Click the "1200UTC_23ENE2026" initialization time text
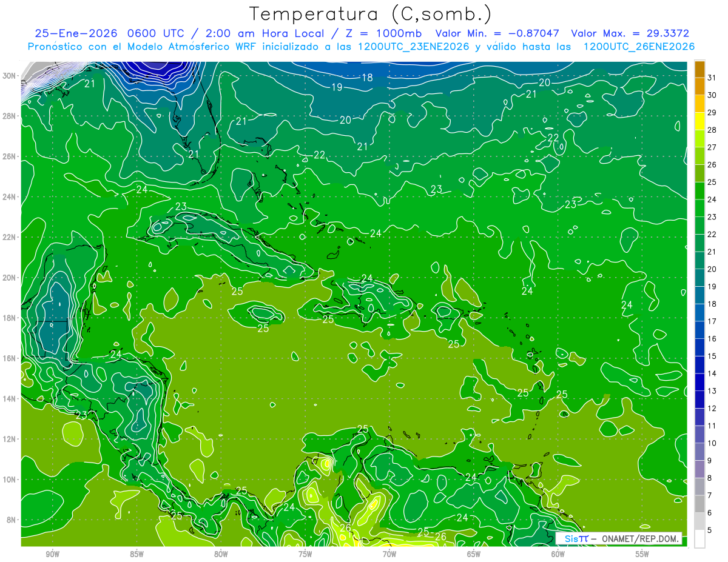 (x=412, y=47)
